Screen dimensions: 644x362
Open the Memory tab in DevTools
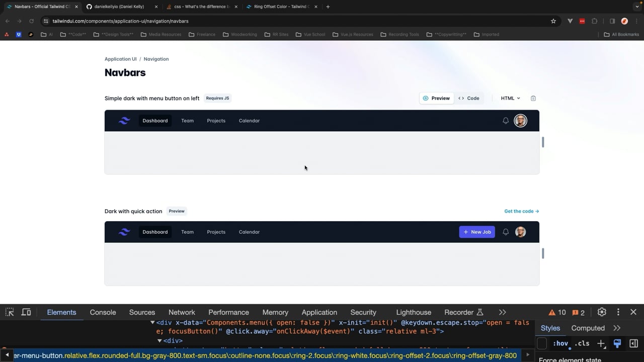coord(275,312)
